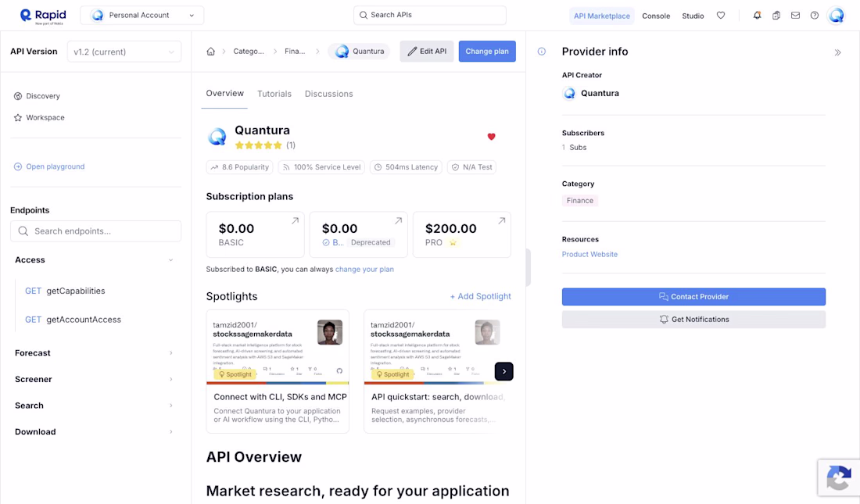Select the getCapabilities endpoint

coord(65,291)
